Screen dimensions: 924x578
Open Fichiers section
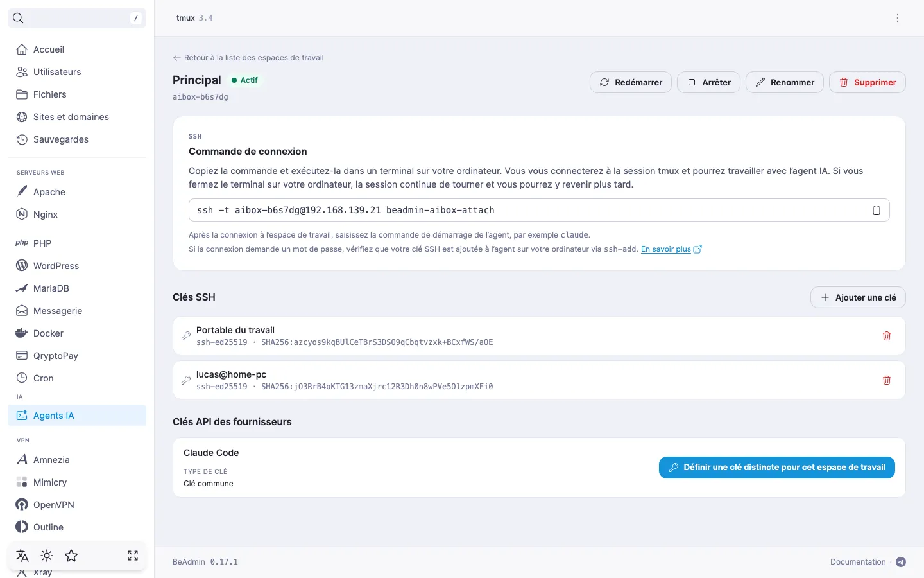click(77, 94)
